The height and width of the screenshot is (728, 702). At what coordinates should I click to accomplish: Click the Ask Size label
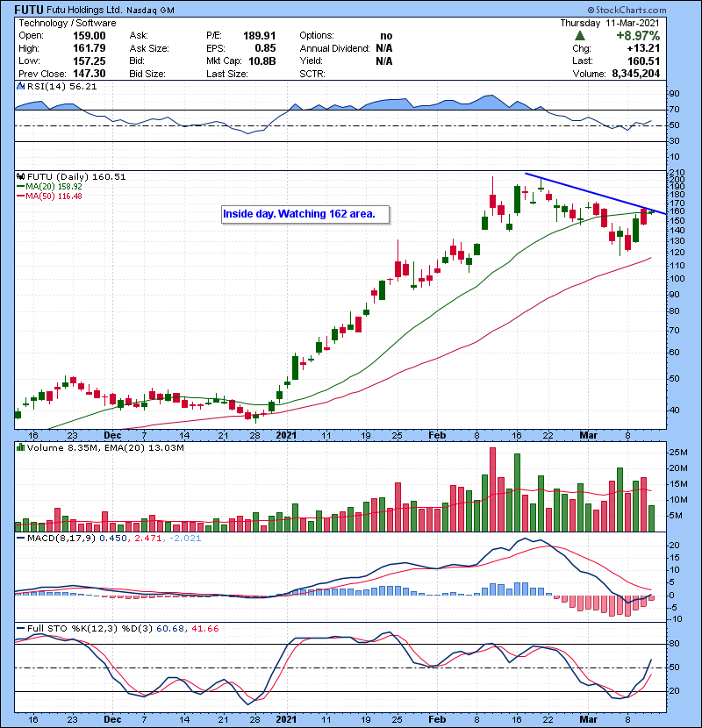tap(149, 48)
